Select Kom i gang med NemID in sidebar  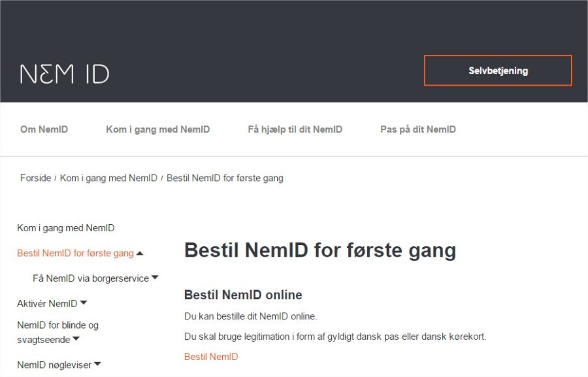click(65, 227)
